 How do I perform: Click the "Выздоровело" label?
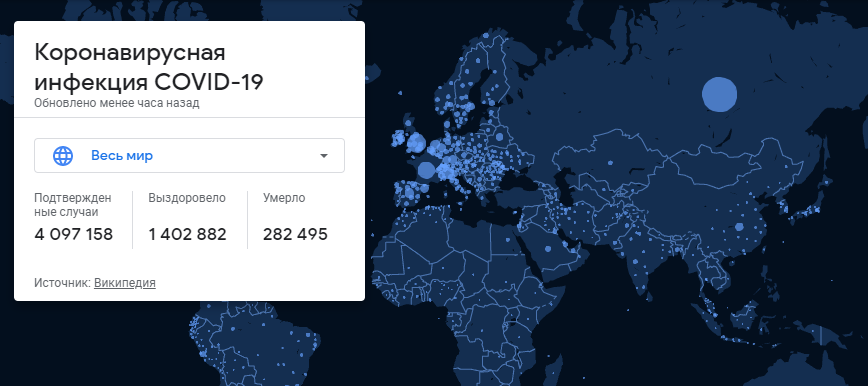point(187,198)
